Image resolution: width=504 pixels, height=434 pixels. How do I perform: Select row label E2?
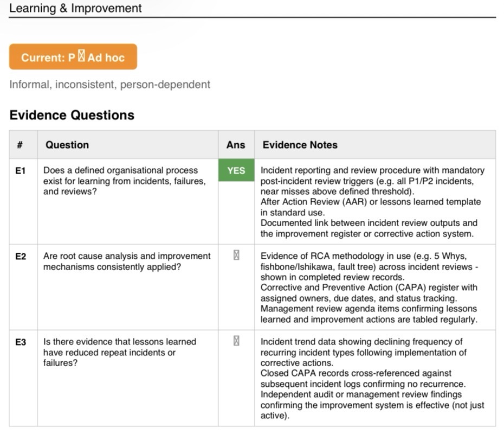coord(21,257)
